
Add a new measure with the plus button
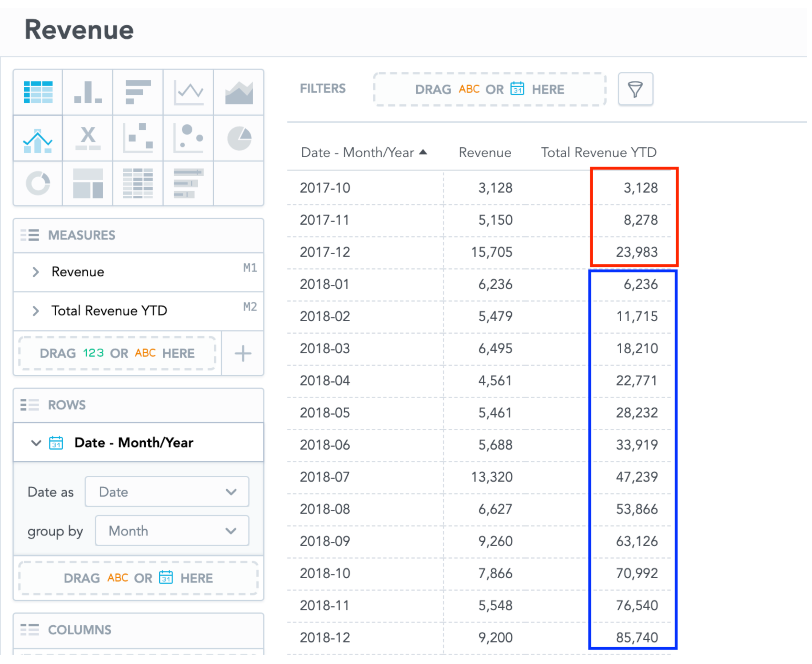coord(242,353)
